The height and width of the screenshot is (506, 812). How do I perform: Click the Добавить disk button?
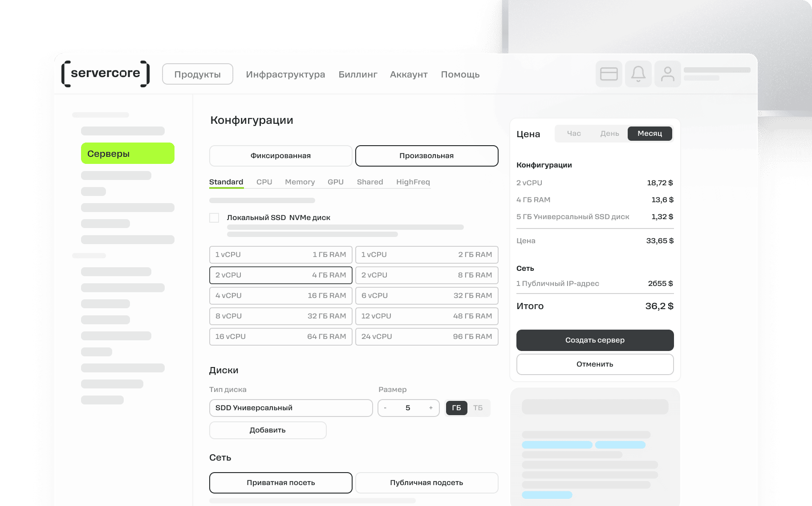coord(268,430)
